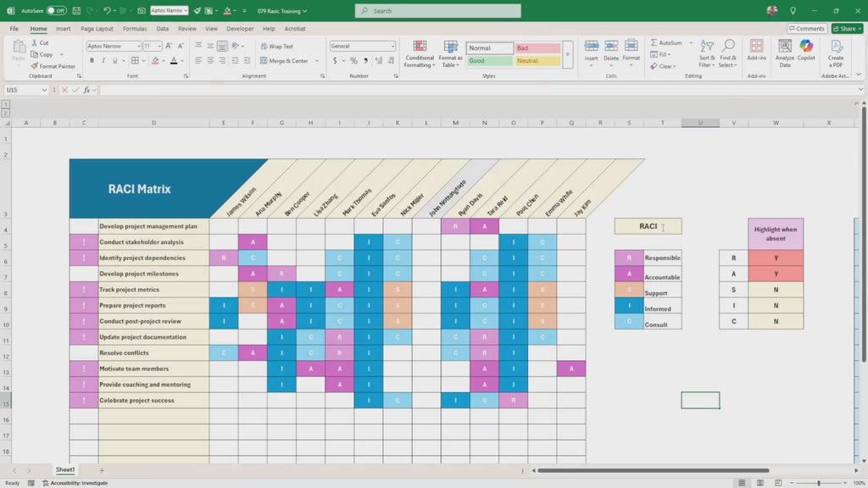This screenshot has height=488, width=868.
Task: Open the Name Box dropdown arrow
Action: (x=45, y=90)
